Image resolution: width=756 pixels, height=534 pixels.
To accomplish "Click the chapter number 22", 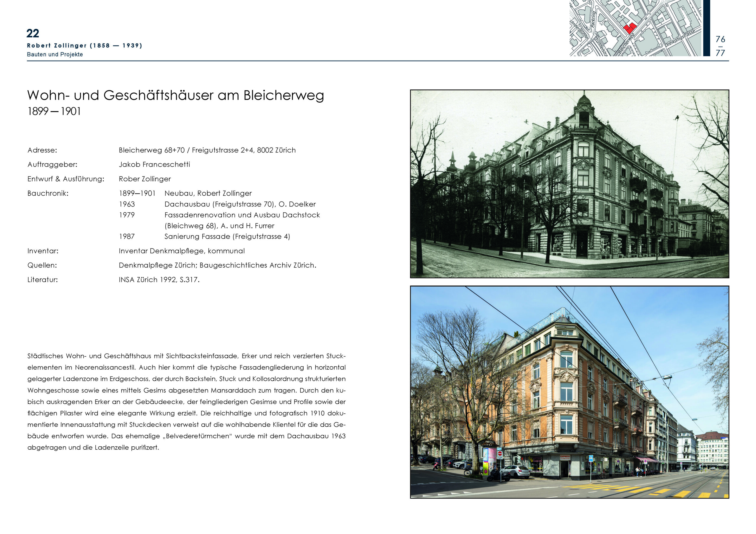I will click(32, 33).
